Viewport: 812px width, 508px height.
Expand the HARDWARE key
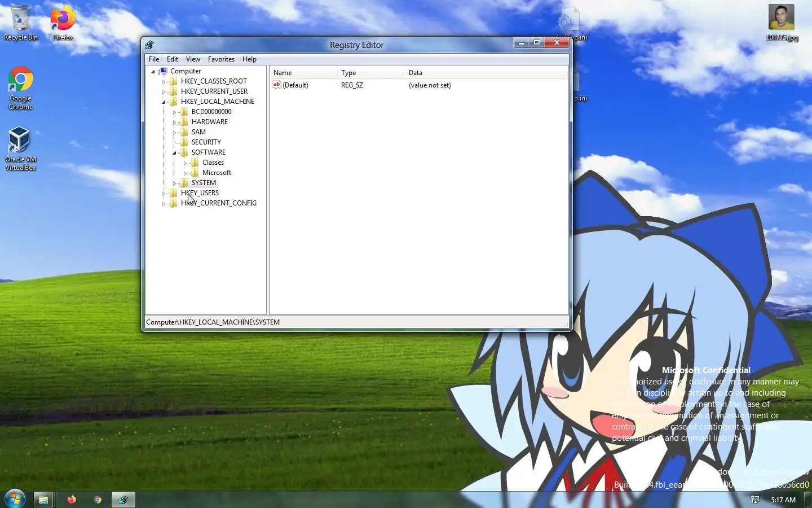click(x=174, y=122)
